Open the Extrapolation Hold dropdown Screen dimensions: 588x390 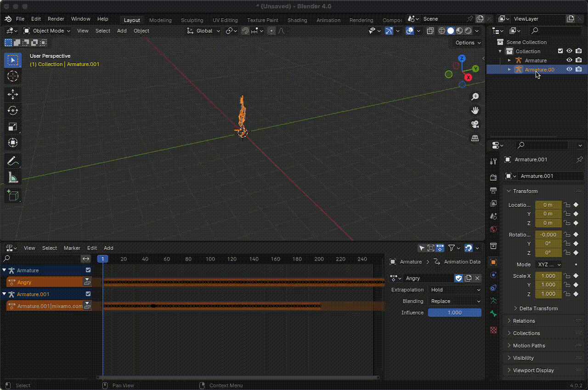[455, 290]
